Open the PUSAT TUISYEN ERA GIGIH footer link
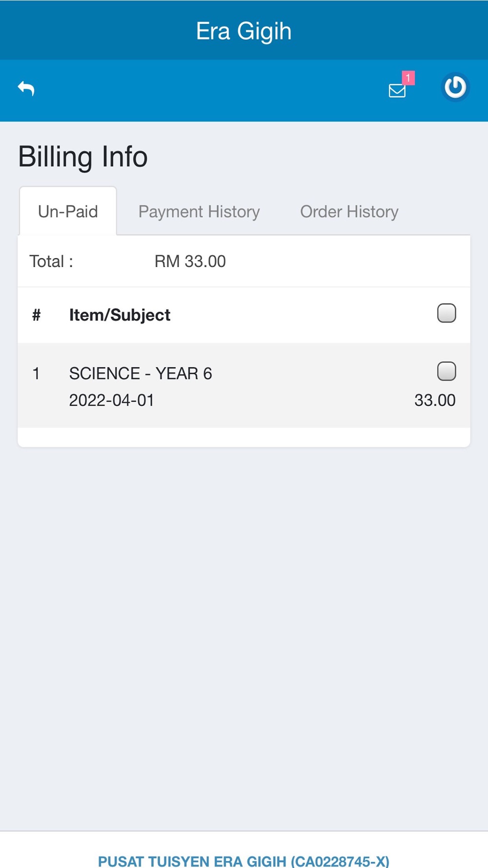This screenshot has height=868, width=488. click(244, 861)
